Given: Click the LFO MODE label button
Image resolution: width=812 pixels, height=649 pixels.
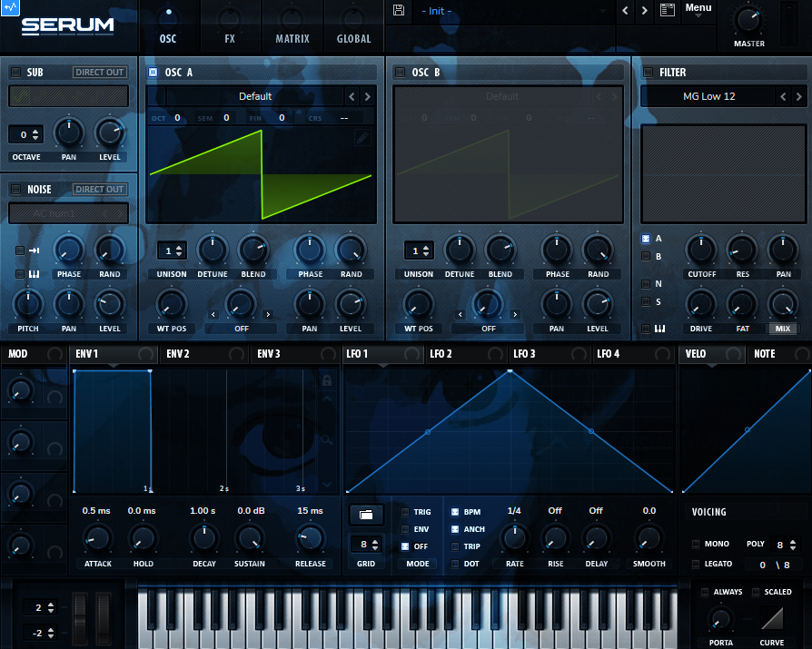Looking at the screenshot, I should click(418, 564).
